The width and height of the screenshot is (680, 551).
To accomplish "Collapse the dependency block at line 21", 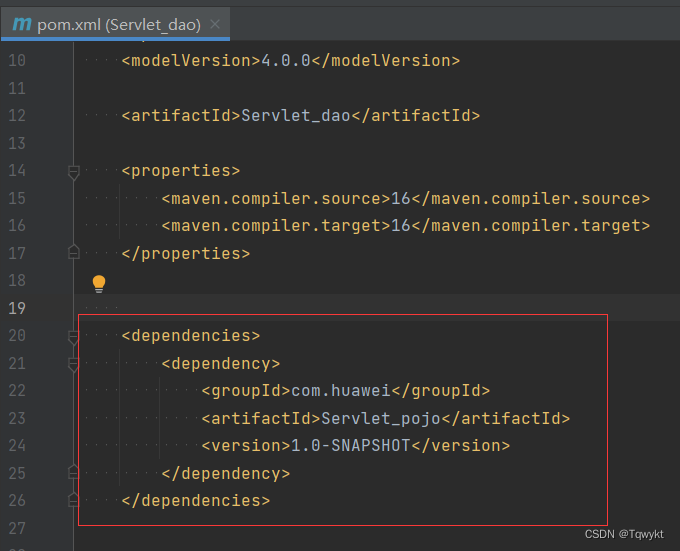I will tap(74, 365).
